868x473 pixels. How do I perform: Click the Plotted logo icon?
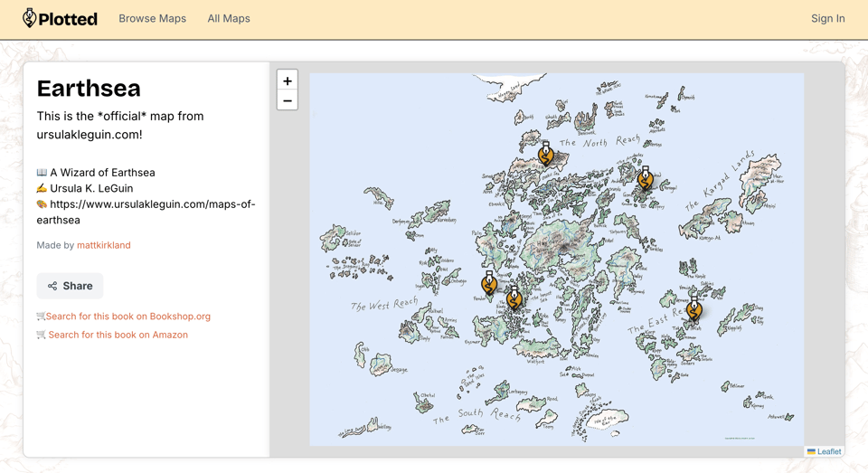click(30, 18)
